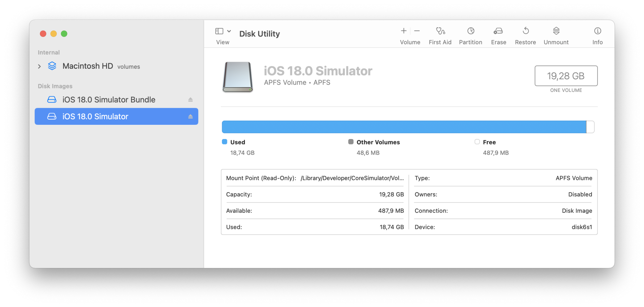
Task: Maximize the Disk Utility window
Action: pos(64,34)
